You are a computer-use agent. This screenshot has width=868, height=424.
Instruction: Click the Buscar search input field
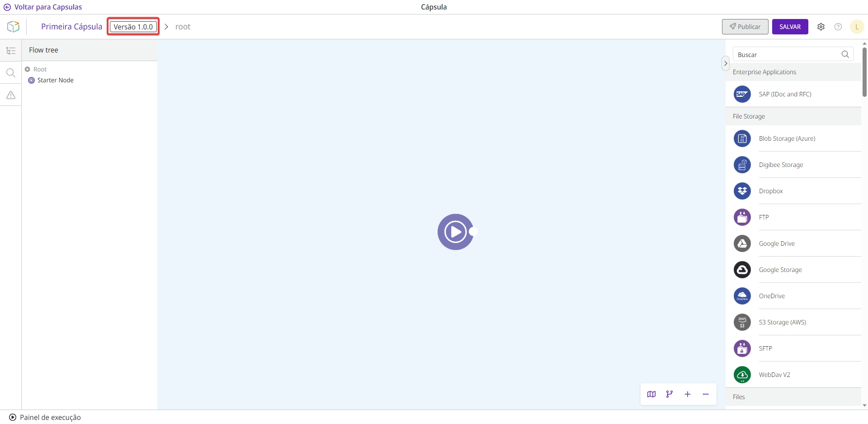(x=793, y=54)
